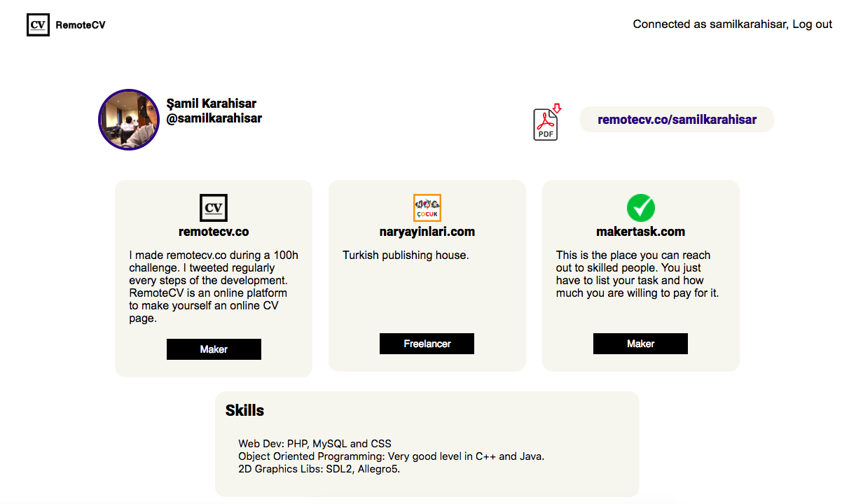Click the Çocuk publisher logo on naryayinlari.com card
Viewport: 856px width, 504px height.
click(x=427, y=207)
